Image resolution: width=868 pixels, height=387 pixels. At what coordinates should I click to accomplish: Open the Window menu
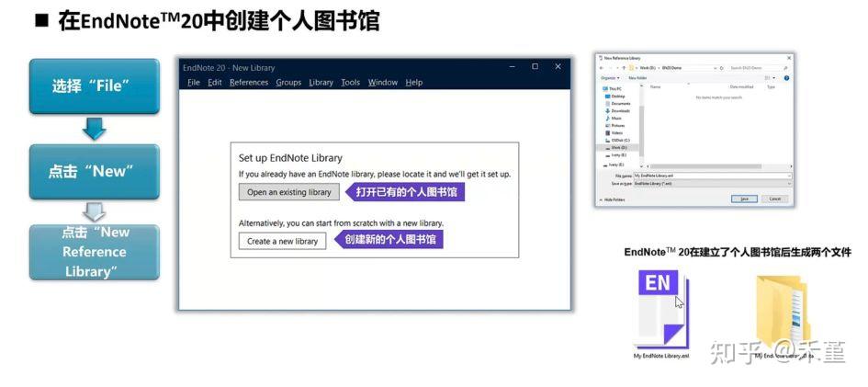pyautogui.click(x=382, y=83)
